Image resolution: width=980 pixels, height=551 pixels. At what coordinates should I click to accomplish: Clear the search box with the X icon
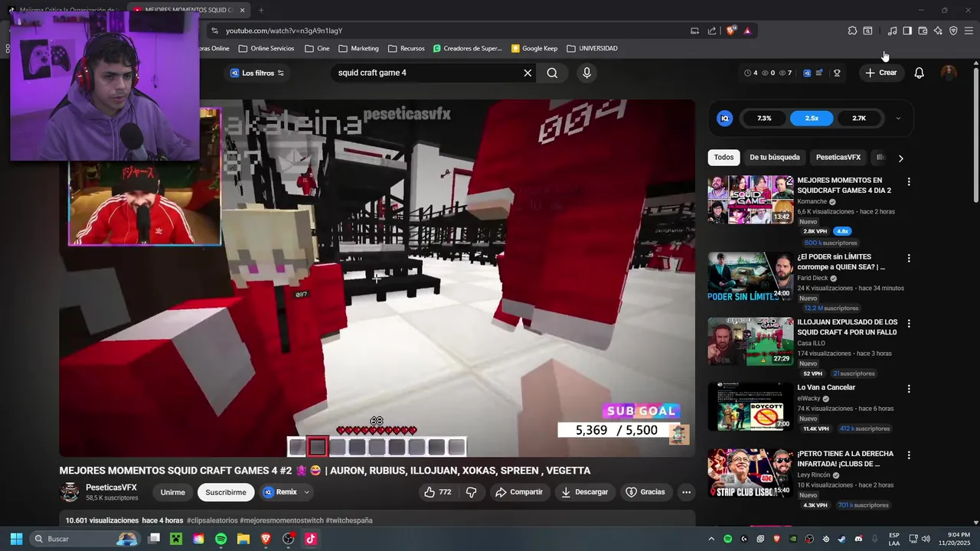click(528, 73)
